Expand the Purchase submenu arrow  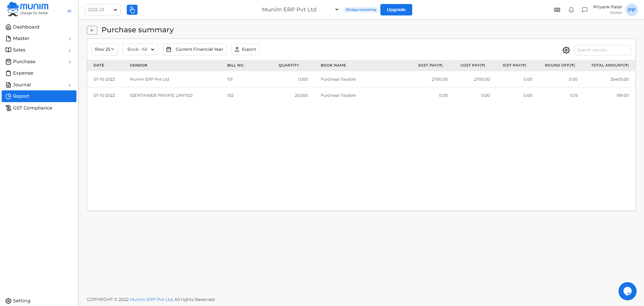coord(70,62)
